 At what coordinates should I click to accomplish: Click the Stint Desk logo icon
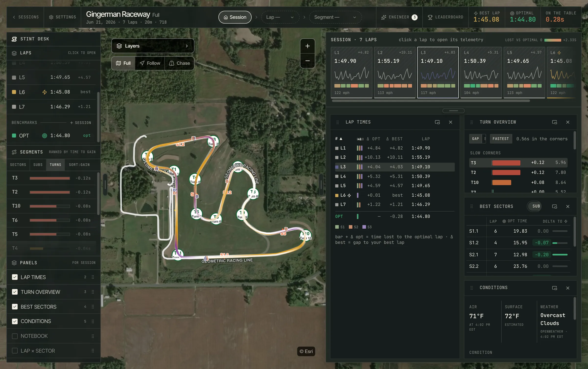click(14, 39)
